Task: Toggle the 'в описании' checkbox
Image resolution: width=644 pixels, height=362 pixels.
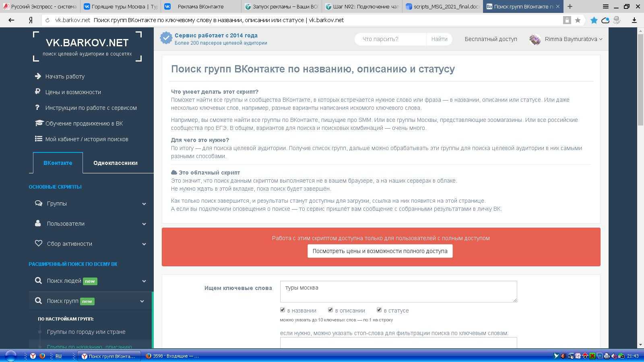Action: tap(330, 310)
